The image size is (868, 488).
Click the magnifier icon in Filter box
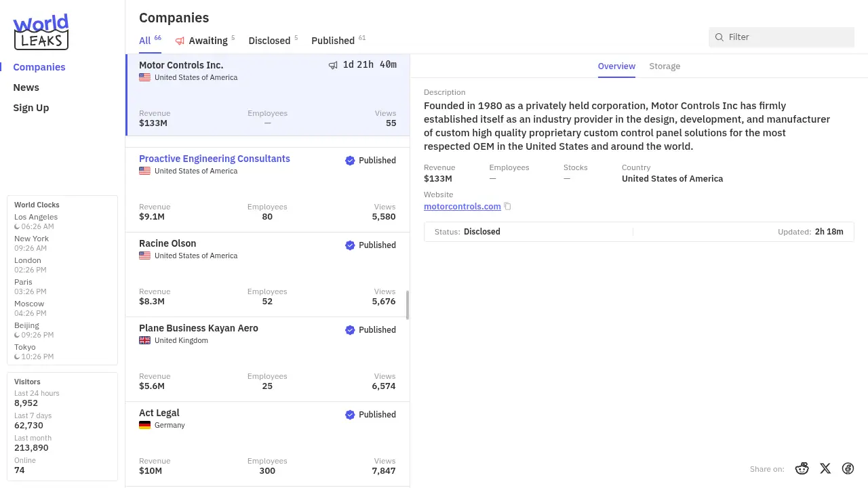point(719,37)
